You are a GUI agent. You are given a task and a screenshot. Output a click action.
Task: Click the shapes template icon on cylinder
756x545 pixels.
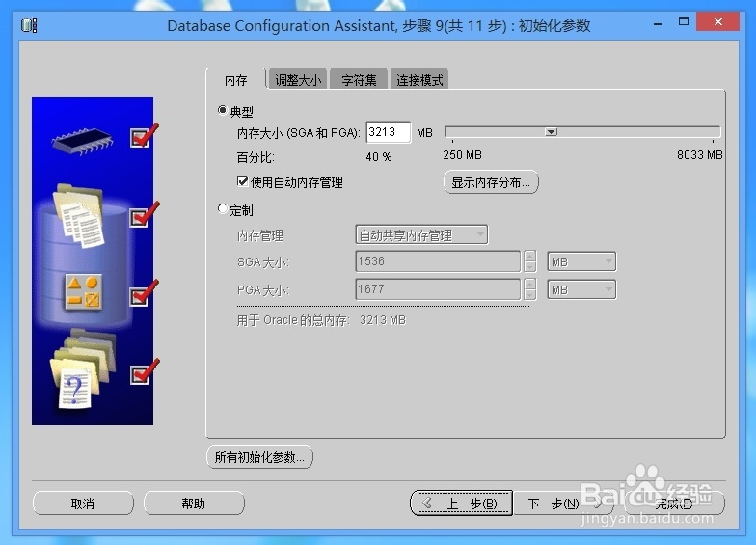(83, 291)
